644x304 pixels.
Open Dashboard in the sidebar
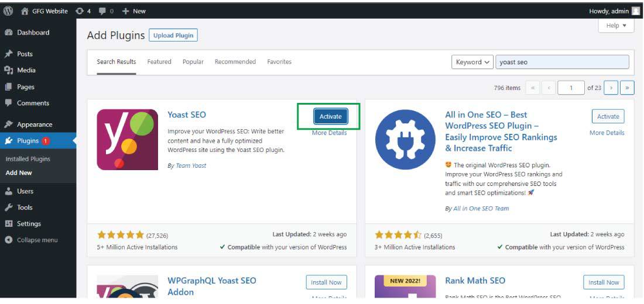click(33, 32)
